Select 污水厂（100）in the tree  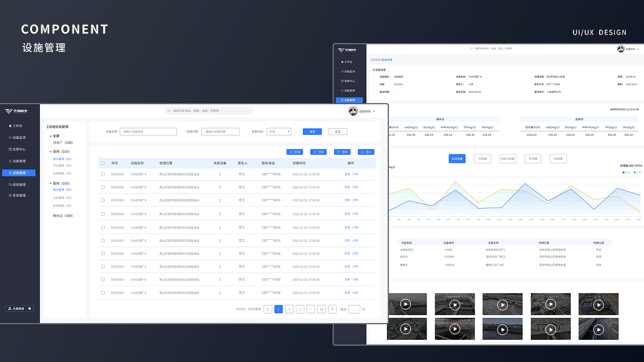tap(63, 143)
